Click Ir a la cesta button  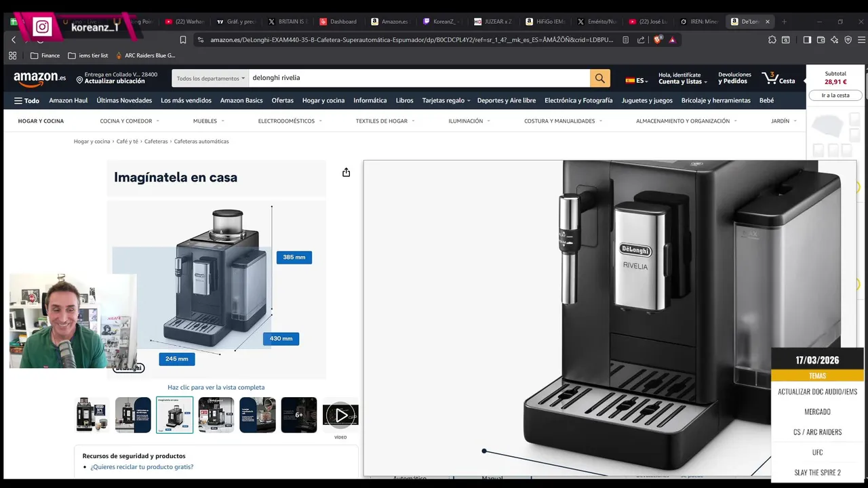coord(835,96)
